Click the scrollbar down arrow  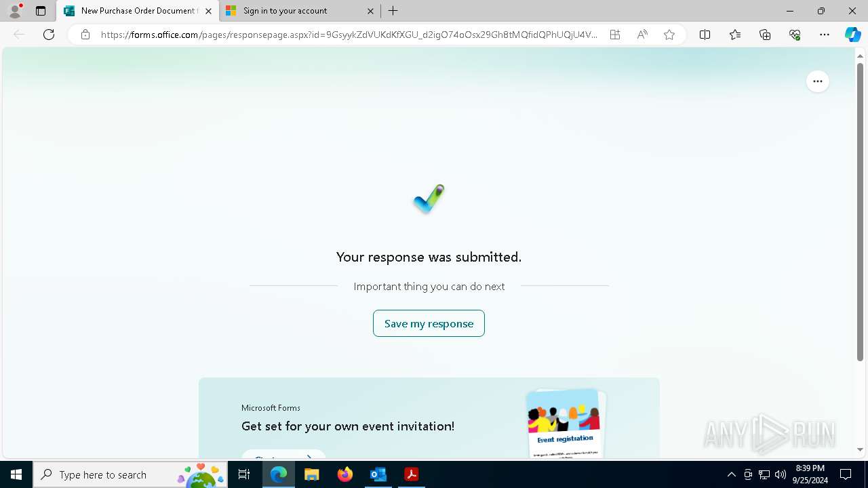(861, 450)
